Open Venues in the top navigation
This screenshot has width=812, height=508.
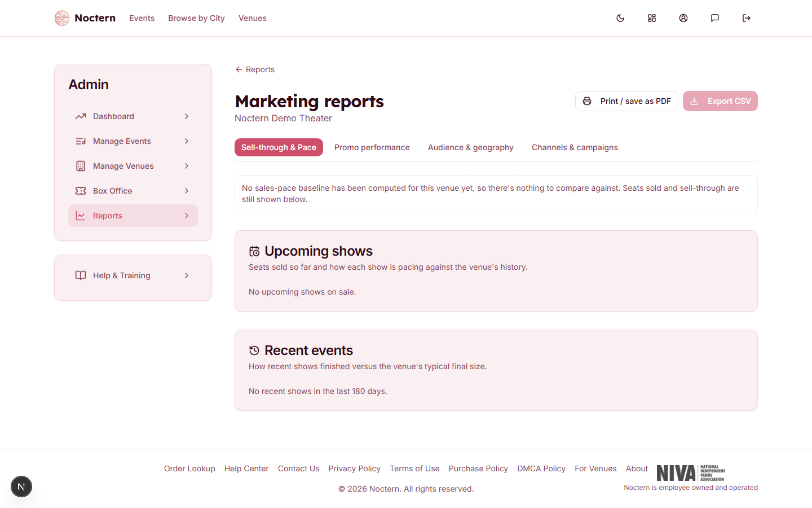pos(253,18)
